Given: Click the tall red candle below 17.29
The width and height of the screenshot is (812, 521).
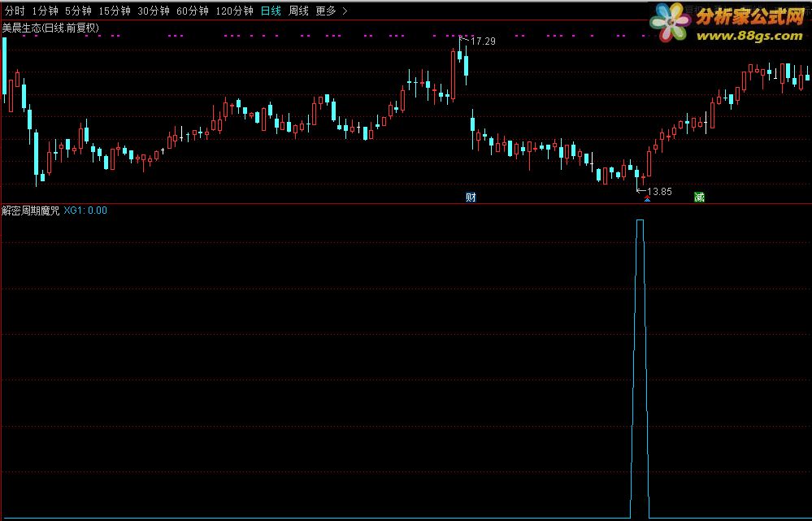Looking at the screenshot, I should click(x=453, y=74).
